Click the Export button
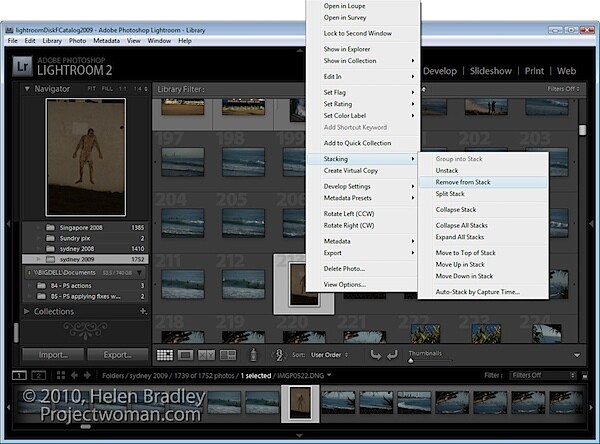Screen dimensions: 600x444 pyautogui.click(x=117, y=355)
